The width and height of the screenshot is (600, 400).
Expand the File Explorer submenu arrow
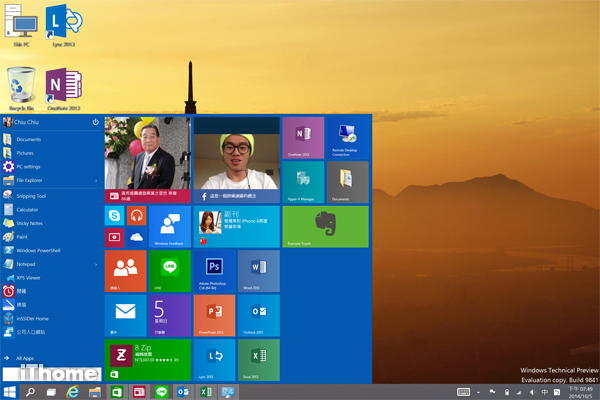tap(96, 181)
